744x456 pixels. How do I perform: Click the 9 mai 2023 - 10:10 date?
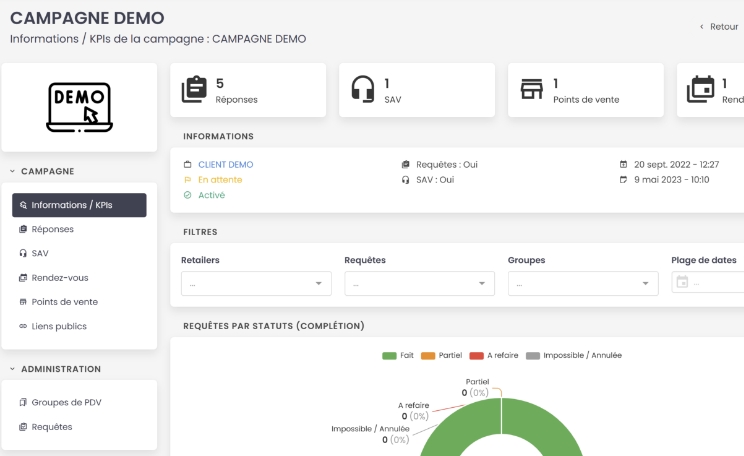point(672,180)
